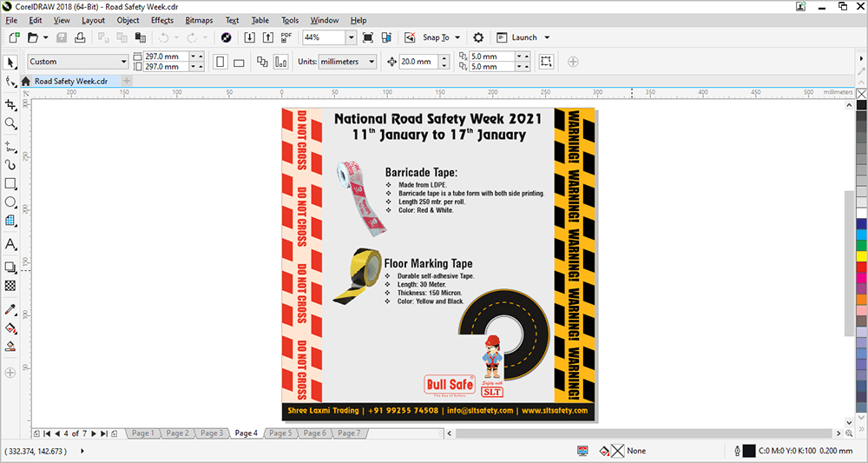Go to last page arrow
The height and width of the screenshot is (463, 868).
pos(104,433)
